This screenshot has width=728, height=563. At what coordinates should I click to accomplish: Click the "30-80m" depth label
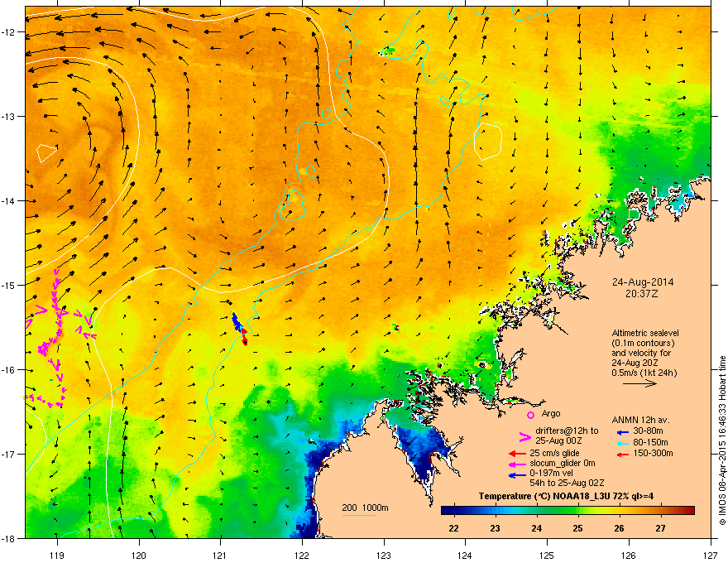point(648,431)
